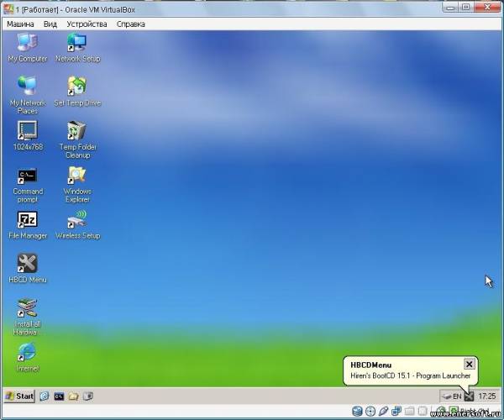Launch the browser from quick launch bar
The height and width of the screenshot is (420, 504).
(x=45, y=396)
